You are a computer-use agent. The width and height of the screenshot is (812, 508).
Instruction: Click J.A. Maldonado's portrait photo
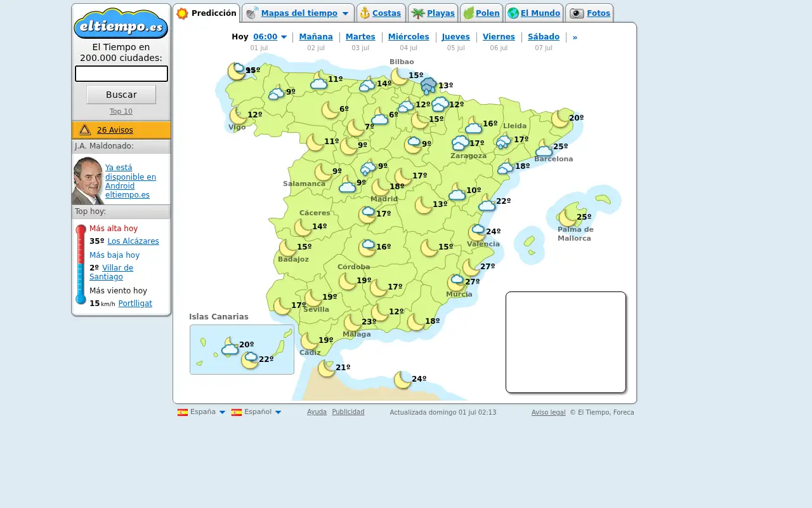pyautogui.click(x=88, y=180)
